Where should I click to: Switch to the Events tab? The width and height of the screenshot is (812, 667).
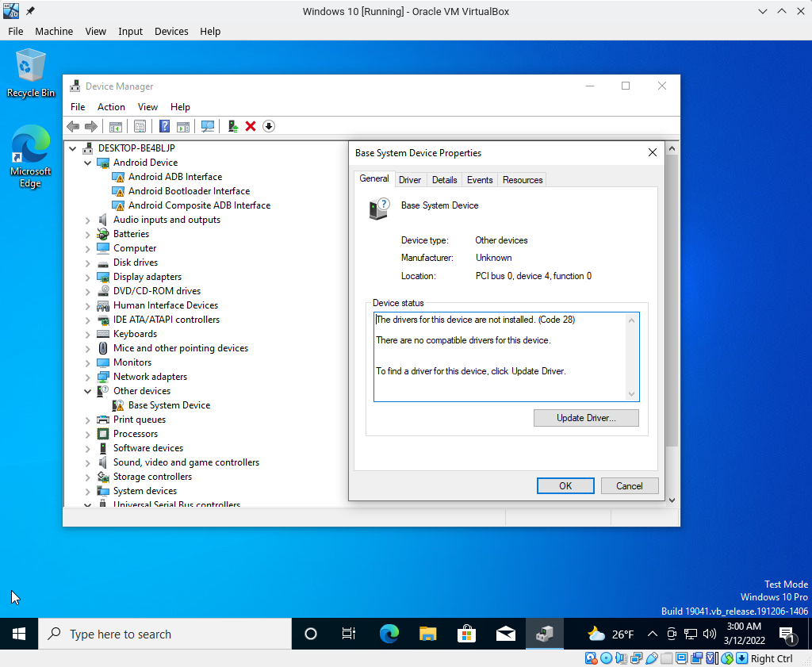tap(480, 180)
